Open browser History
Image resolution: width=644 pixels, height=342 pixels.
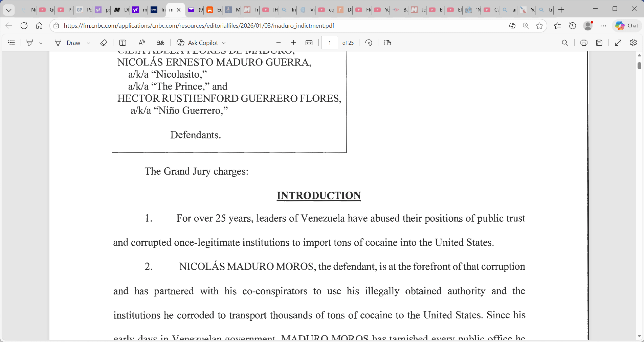click(573, 26)
